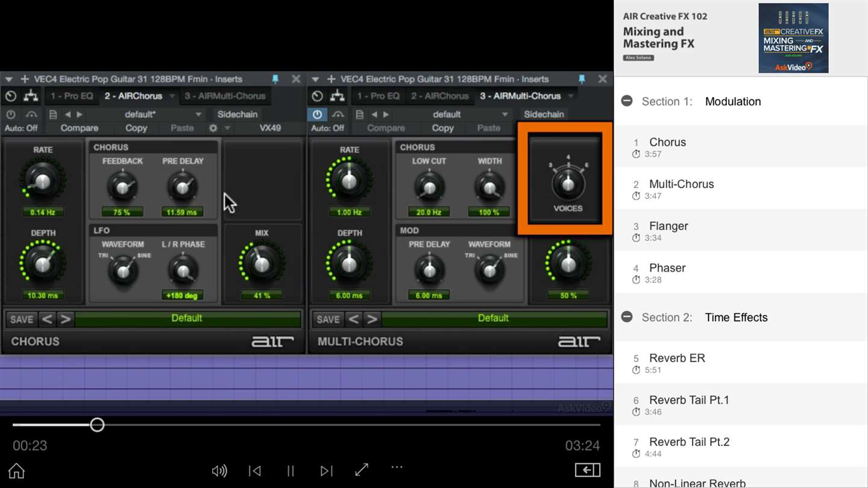Toggle the pin icon on Chorus window

(x=275, y=79)
